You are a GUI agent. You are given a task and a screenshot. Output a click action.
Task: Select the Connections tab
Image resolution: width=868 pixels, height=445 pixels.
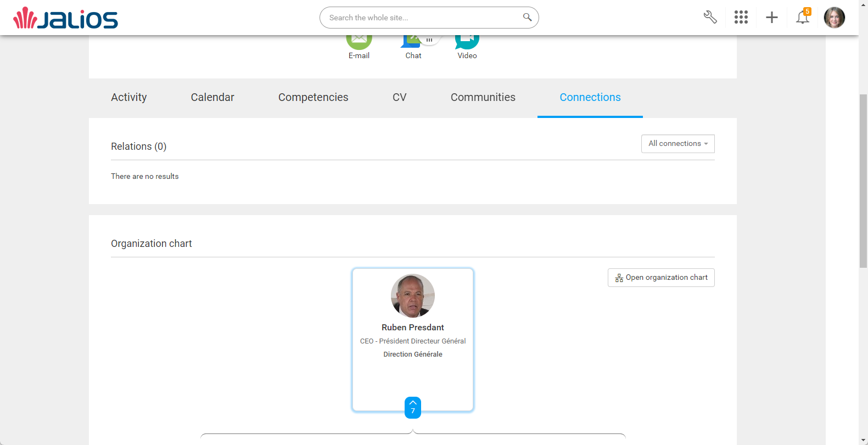point(590,98)
